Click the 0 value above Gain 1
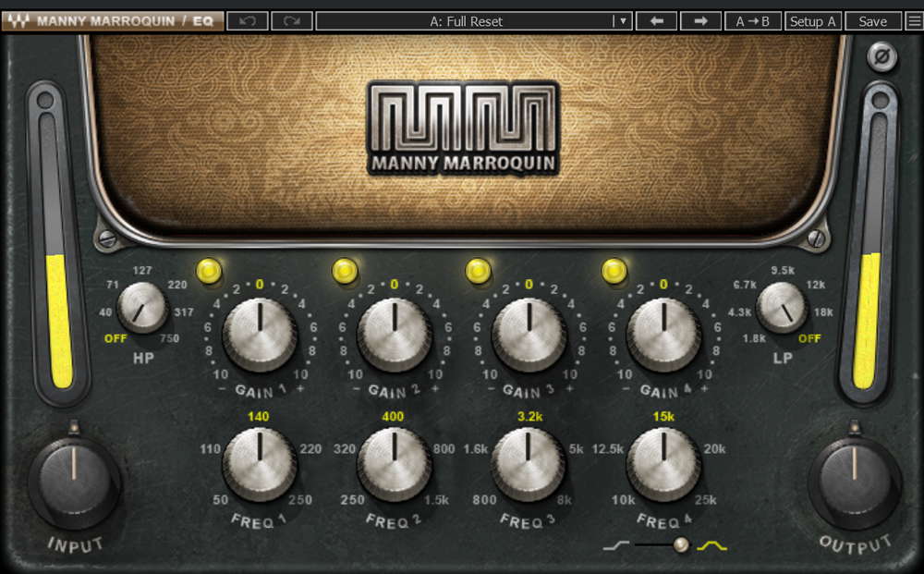The width and height of the screenshot is (924, 574). click(x=260, y=285)
